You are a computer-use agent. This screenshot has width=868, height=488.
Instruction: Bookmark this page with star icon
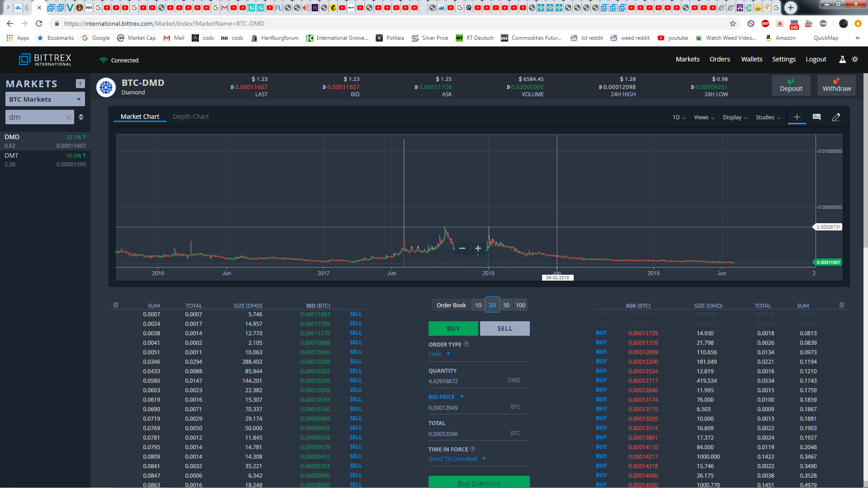(x=733, y=23)
